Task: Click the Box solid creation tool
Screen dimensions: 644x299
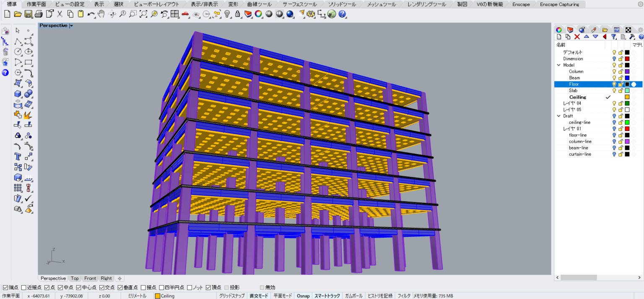Action: point(18,94)
